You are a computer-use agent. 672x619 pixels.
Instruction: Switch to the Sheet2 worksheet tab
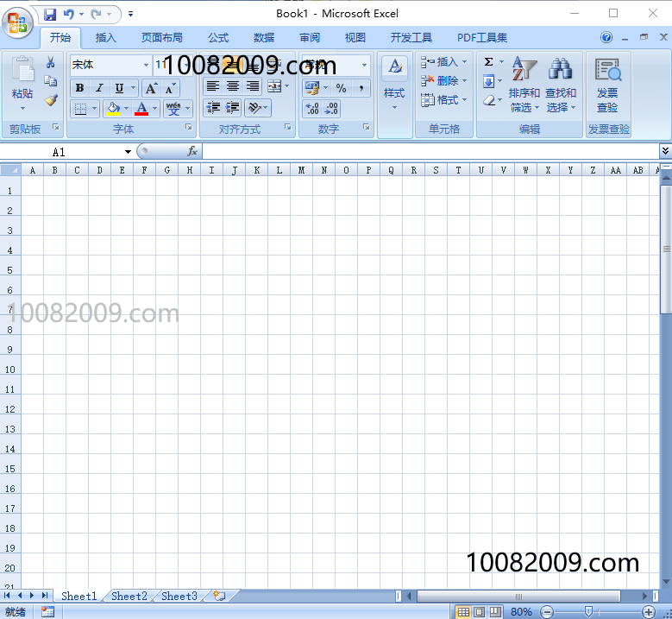point(129,596)
